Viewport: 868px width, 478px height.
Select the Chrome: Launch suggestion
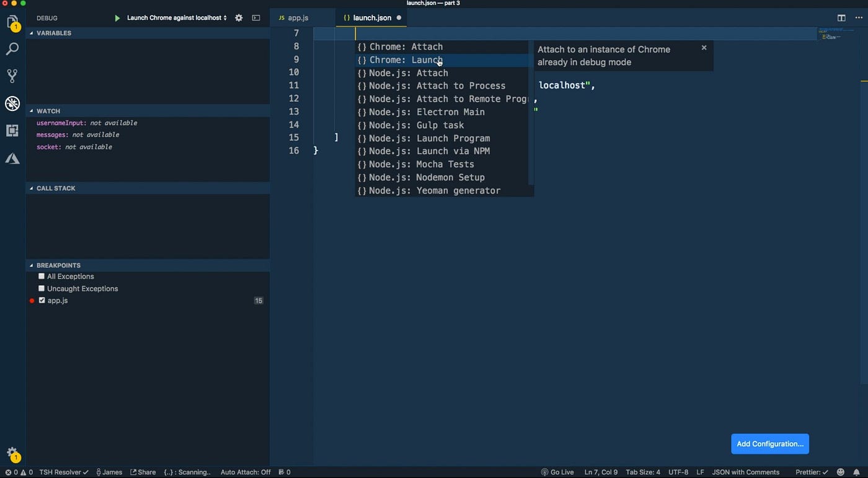tap(442, 60)
